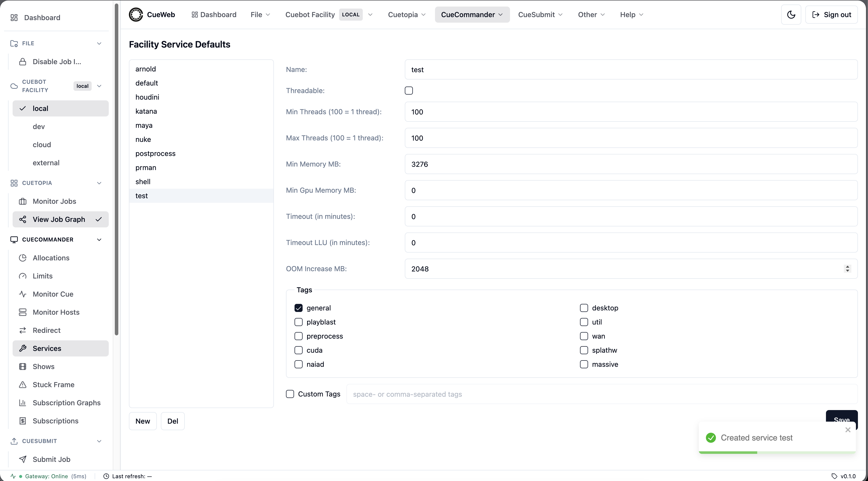The image size is (868, 481).
Task: Click the Min Memory MB input field
Action: pos(631,164)
